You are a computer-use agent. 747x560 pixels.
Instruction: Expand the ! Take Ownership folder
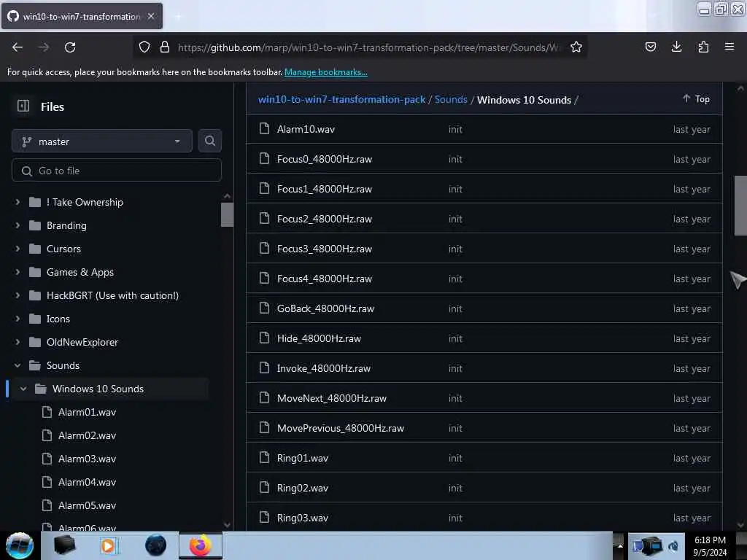(x=18, y=202)
